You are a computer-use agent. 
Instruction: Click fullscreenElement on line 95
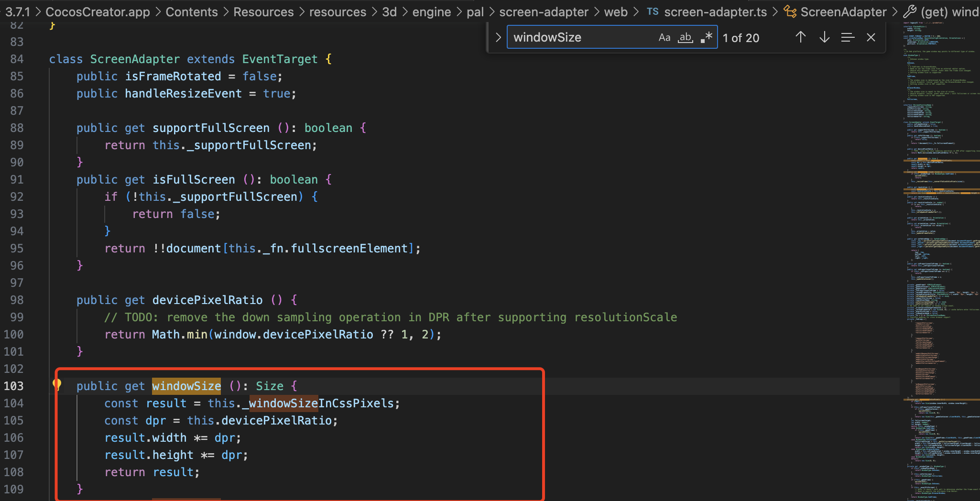click(349, 248)
